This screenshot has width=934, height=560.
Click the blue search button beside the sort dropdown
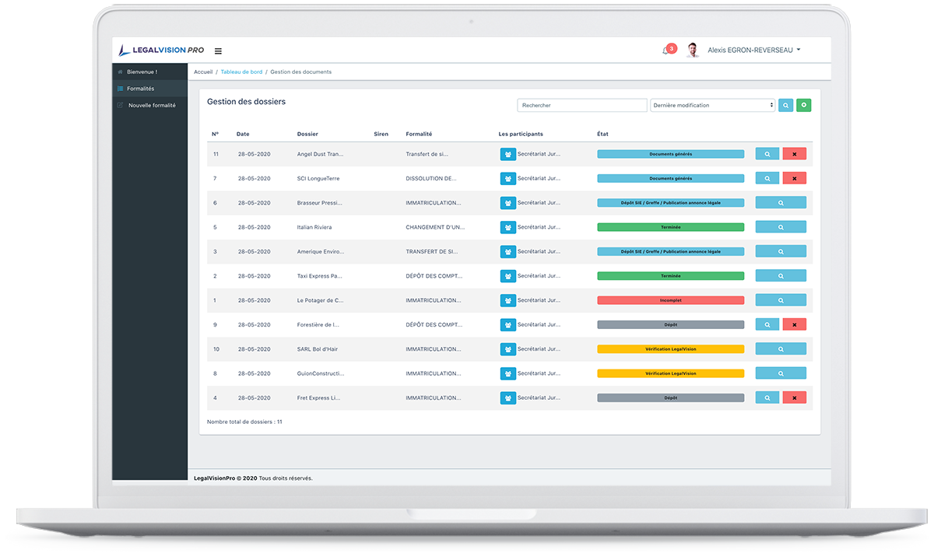785,105
